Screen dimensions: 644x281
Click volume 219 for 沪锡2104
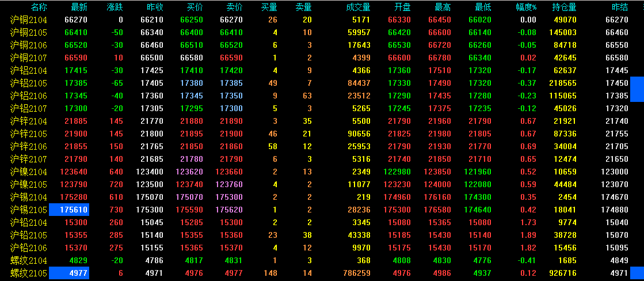[x=364, y=198]
